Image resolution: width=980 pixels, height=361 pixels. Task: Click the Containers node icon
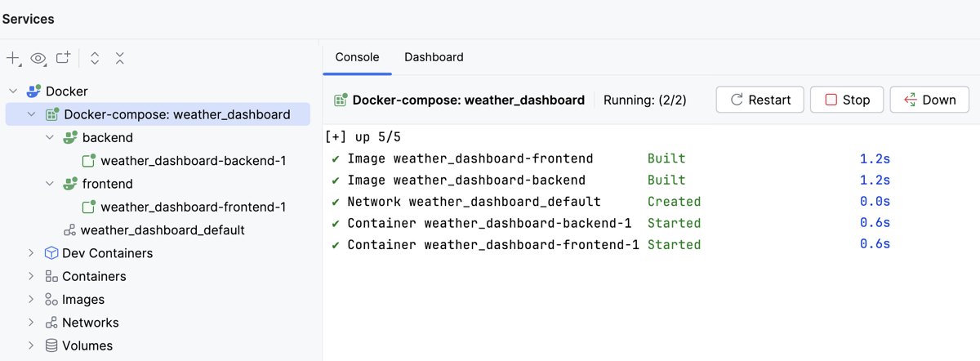[51, 276]
